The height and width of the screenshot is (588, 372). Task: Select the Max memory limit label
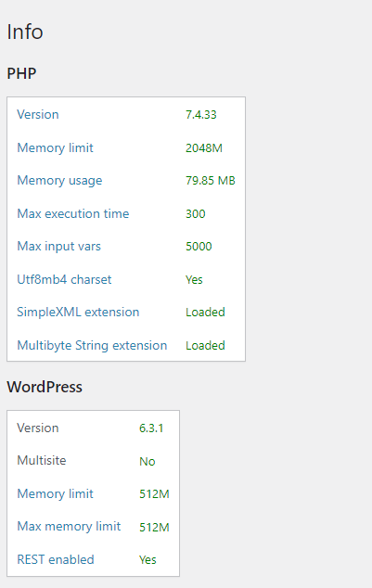pos(69,526)
